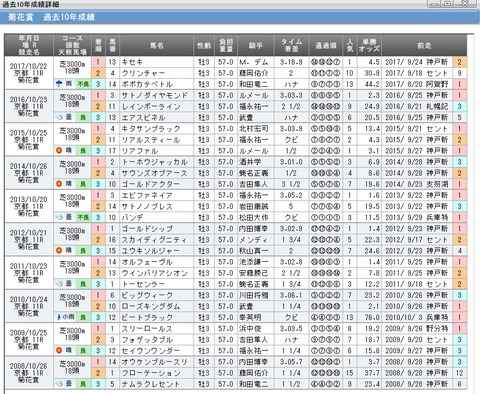This screenshot has height=394, width=480.
Task: Select the light rain icon for 2010/10/24
Action: tap(59, 317)
